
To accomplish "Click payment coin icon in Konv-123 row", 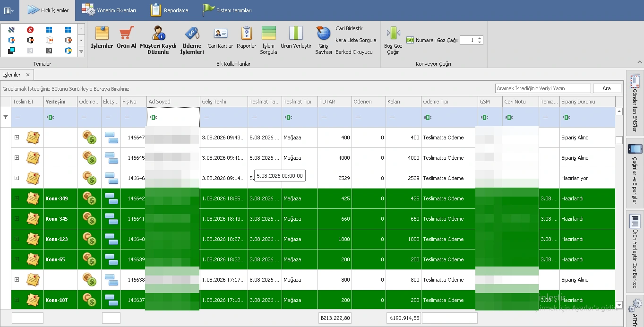I will (x=89, y=239).
